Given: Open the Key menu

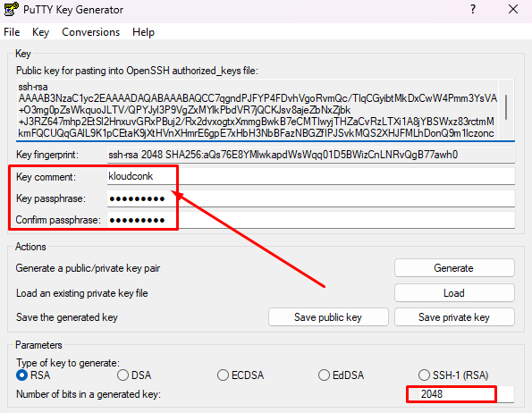Looking at the screenshot, I should pyautogui.click(x=40, y=32).
